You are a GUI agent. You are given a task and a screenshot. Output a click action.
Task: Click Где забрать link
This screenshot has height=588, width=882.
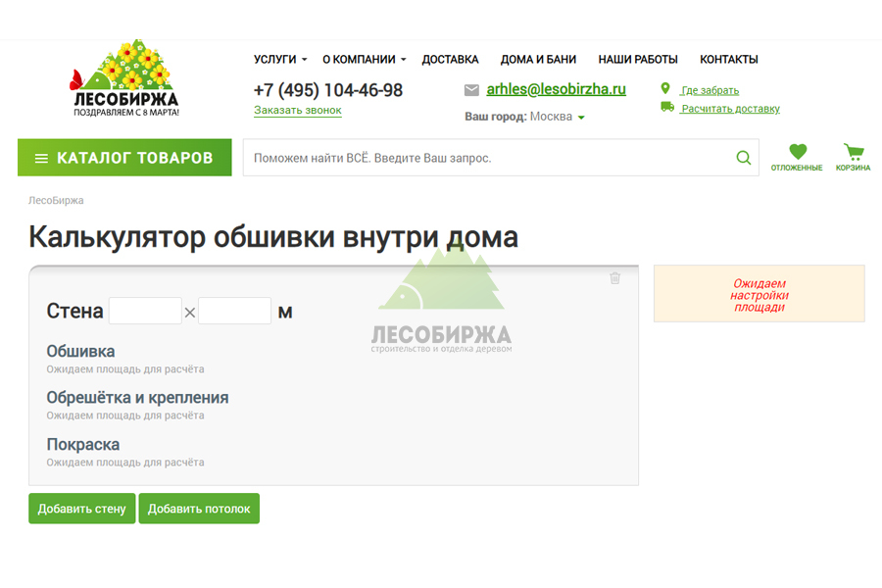point(710,90)
